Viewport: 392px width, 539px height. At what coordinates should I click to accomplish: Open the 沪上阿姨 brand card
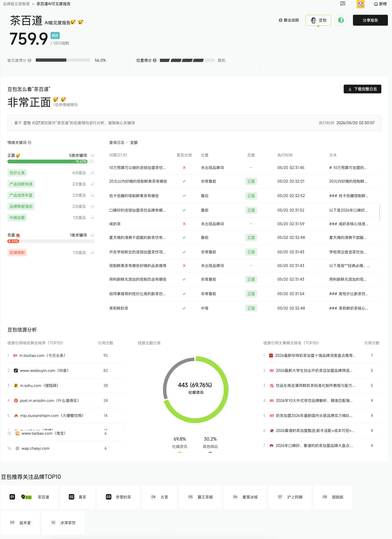[290, 497]
